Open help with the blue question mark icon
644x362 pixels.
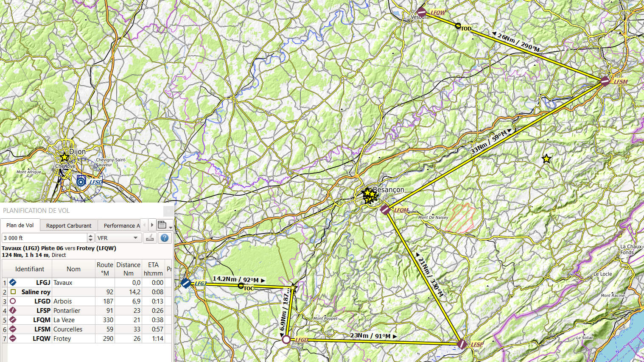tap(165, 238)
